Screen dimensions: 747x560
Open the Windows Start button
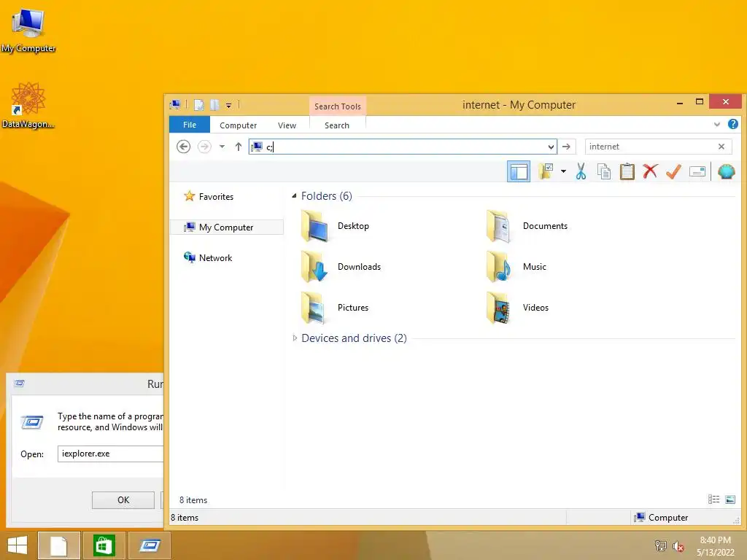pos(18,545)
